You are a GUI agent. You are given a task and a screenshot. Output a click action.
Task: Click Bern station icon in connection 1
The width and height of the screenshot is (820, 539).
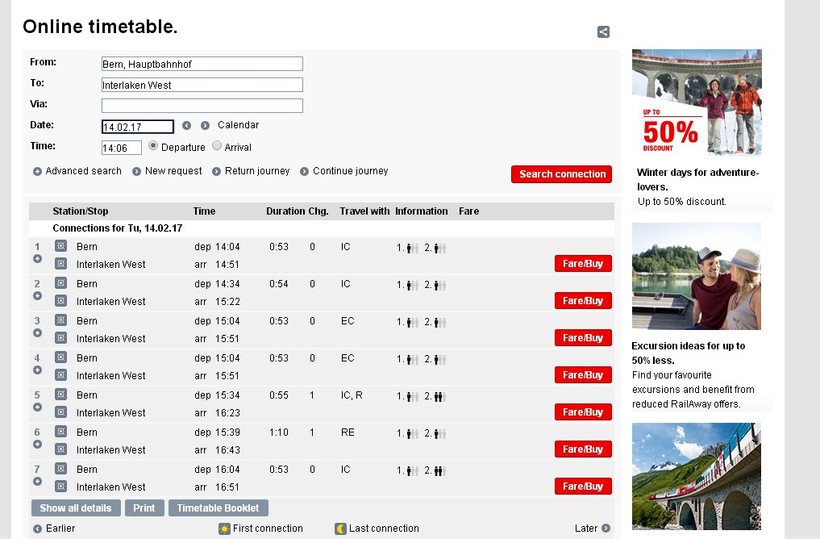pyautogui.click(x=60, y=246)
